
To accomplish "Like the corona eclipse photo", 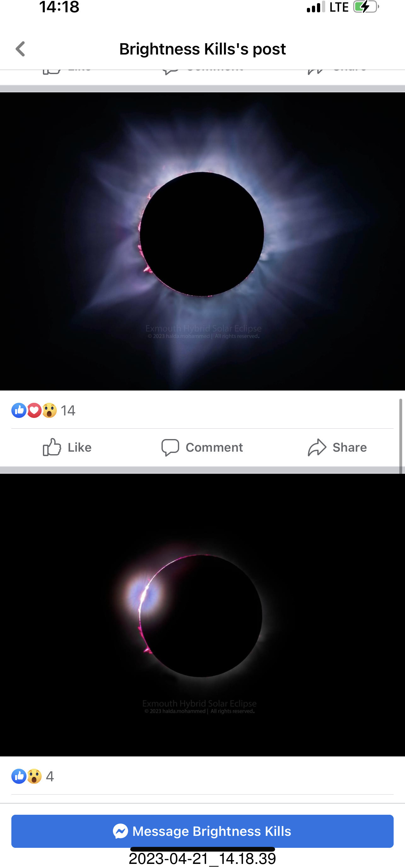I will point(67,448).
